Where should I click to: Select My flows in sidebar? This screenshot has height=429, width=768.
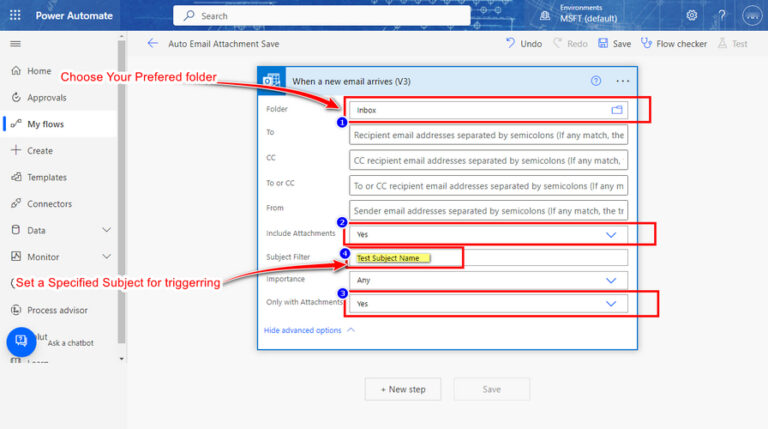pos(46,124)
